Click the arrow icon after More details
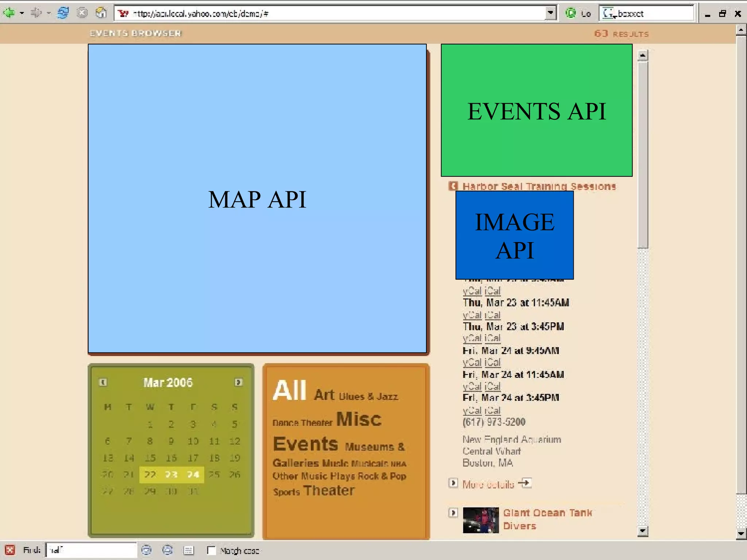 point(525,483)
